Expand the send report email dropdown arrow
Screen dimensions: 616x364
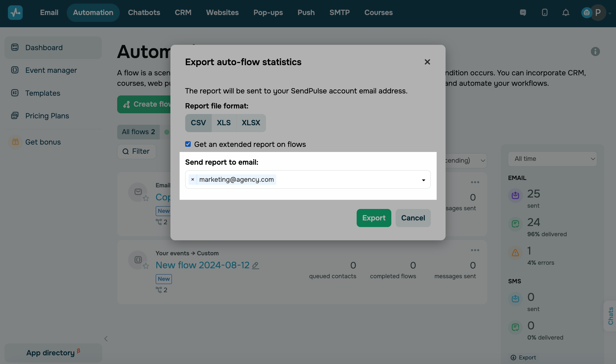pyautogui.click(x=423, y=180)
